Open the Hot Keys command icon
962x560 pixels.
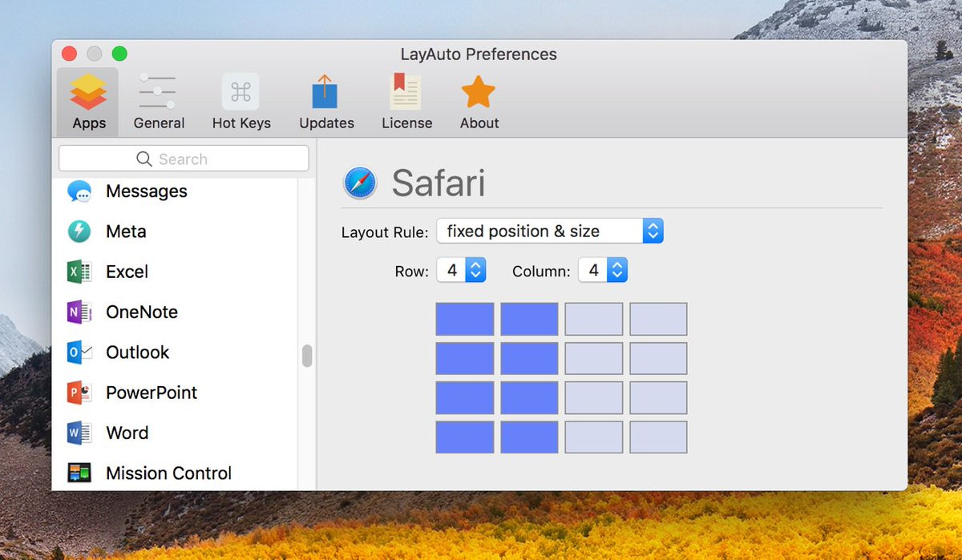240,92
